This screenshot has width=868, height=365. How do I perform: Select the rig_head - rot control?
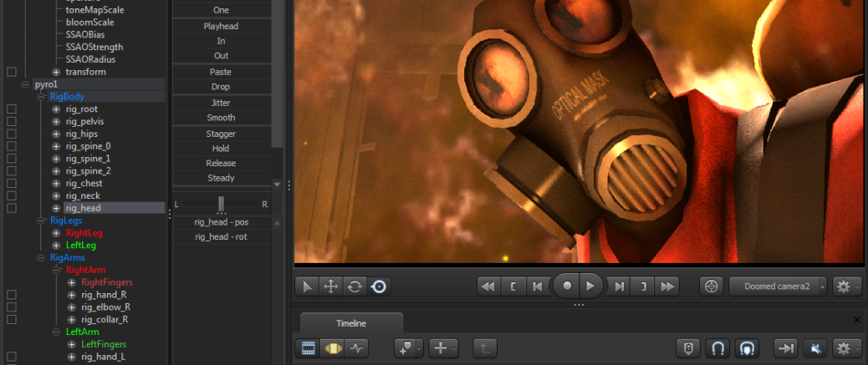coord(222,236)
